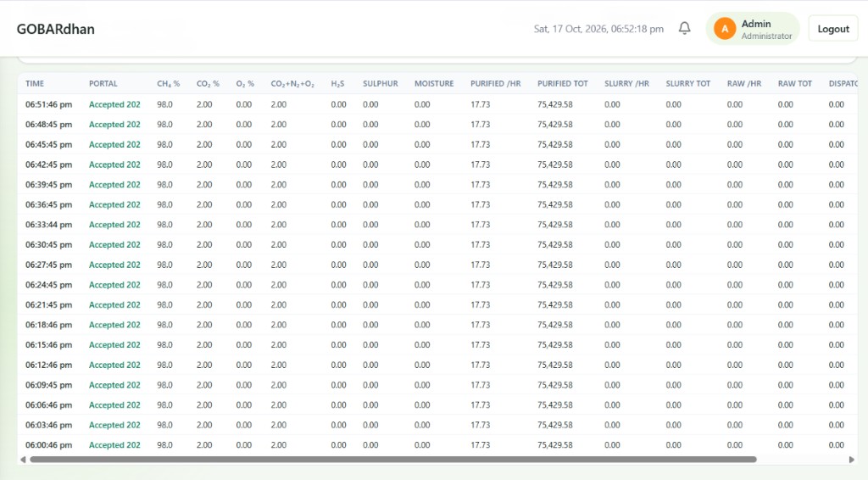Select the 06:15:46 pm time cell
The height and width of the screenshot is (480, 868).
(48, 344)
